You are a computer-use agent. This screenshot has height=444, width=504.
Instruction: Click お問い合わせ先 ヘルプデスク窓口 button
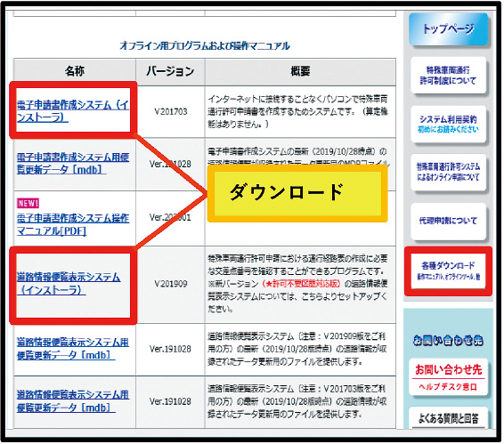(x=449, y=377)
